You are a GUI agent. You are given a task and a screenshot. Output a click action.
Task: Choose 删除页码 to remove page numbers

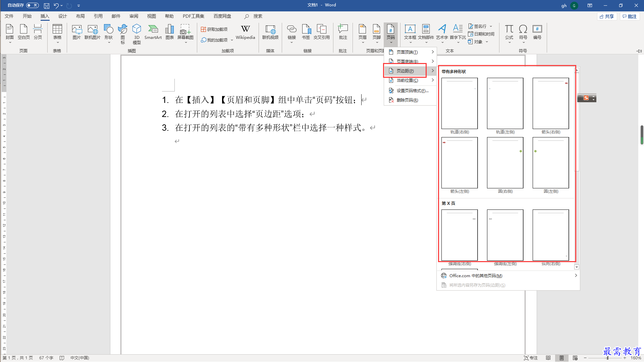(x=411, y=100)
